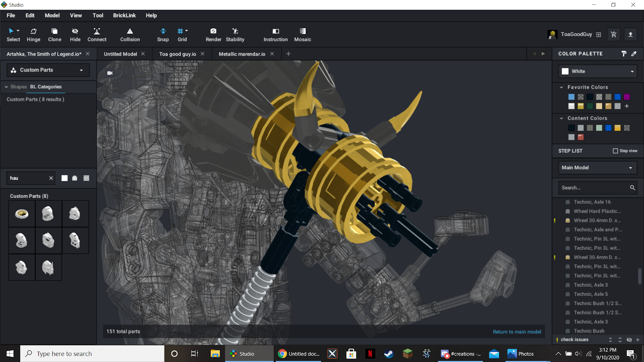Switch to Toa good guy.io tab
Viewport: 644px width, 362px height.
178,54
